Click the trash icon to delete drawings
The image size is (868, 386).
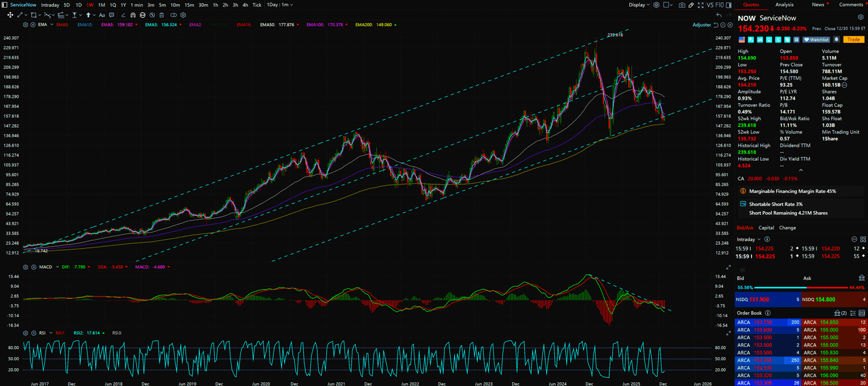click(x=162, y=15)
